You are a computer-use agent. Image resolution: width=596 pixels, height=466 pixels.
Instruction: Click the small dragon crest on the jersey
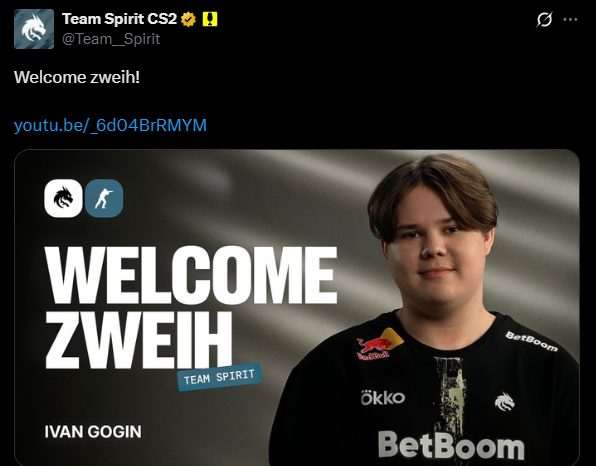tap(504, 402)
